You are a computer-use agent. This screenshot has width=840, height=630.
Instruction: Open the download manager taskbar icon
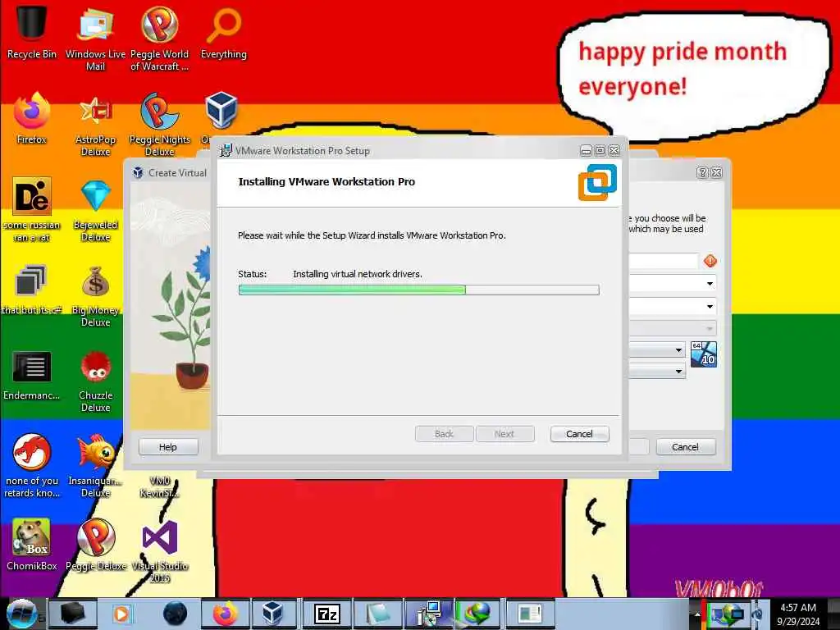tap(478, 614)
